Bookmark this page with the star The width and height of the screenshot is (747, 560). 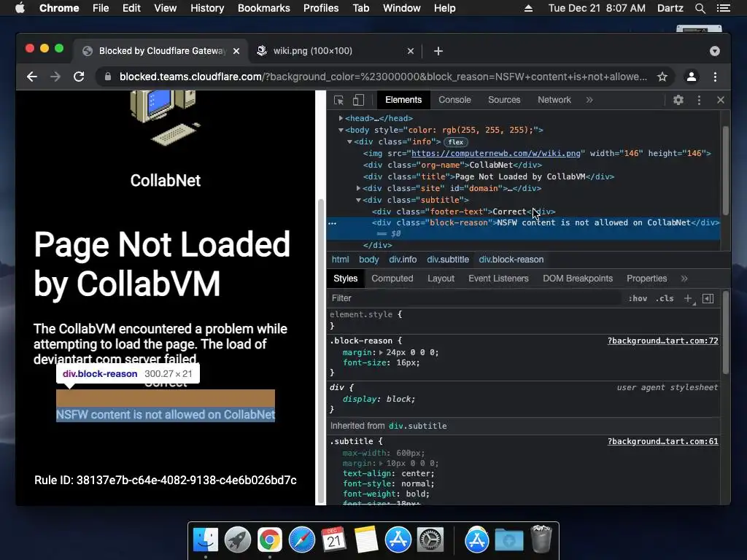[x=662, y=77]
